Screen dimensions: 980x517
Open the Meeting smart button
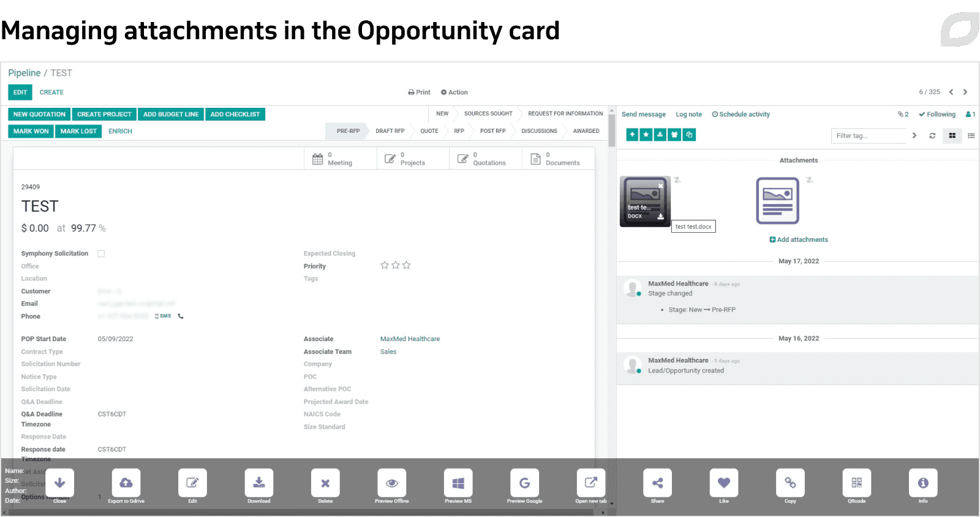coord(340,159)
